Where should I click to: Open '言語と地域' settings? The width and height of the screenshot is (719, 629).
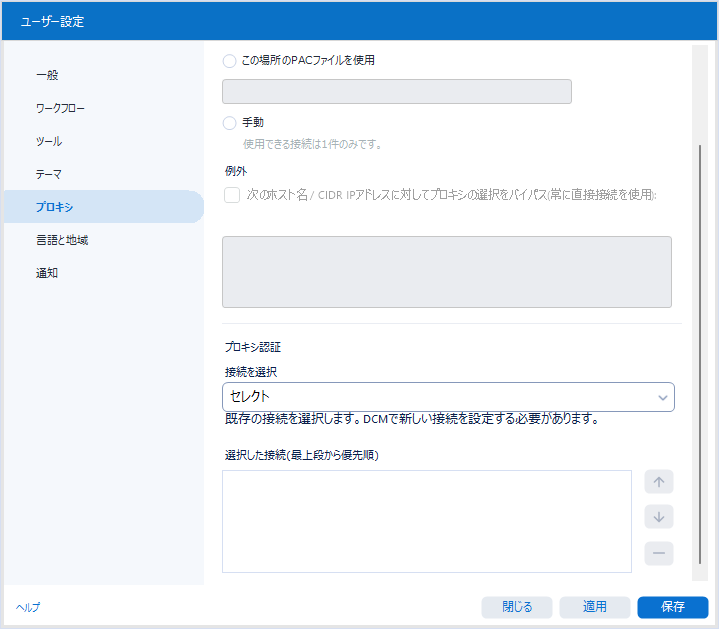click(63, 240)
